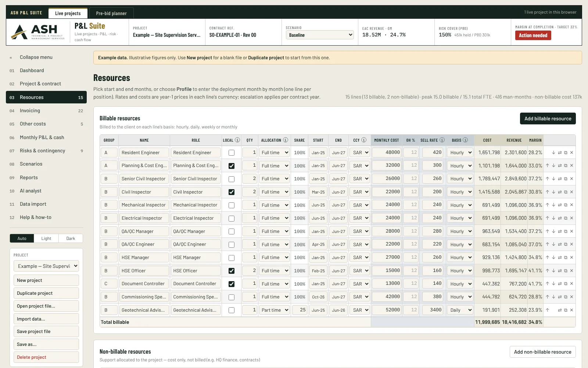Viewport: 588px width, 368px height.
Task: Delete the Document Controller row
Action: [571, 284]
